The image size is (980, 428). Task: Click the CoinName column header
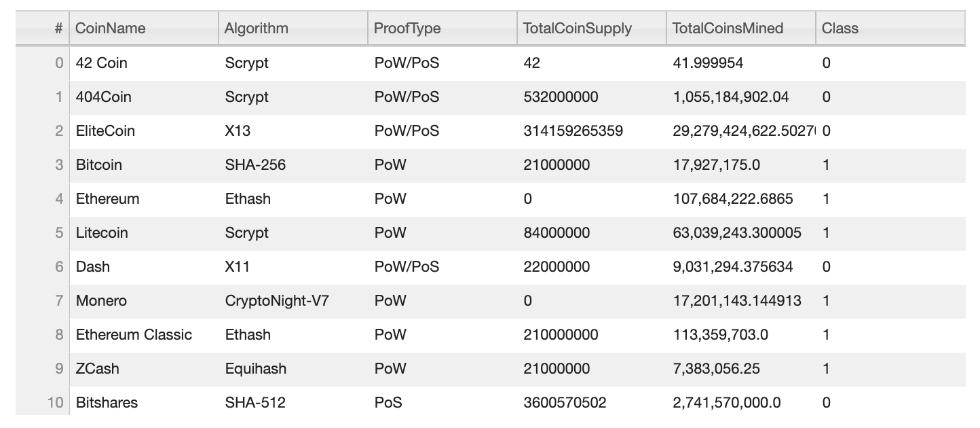point(110,29)
